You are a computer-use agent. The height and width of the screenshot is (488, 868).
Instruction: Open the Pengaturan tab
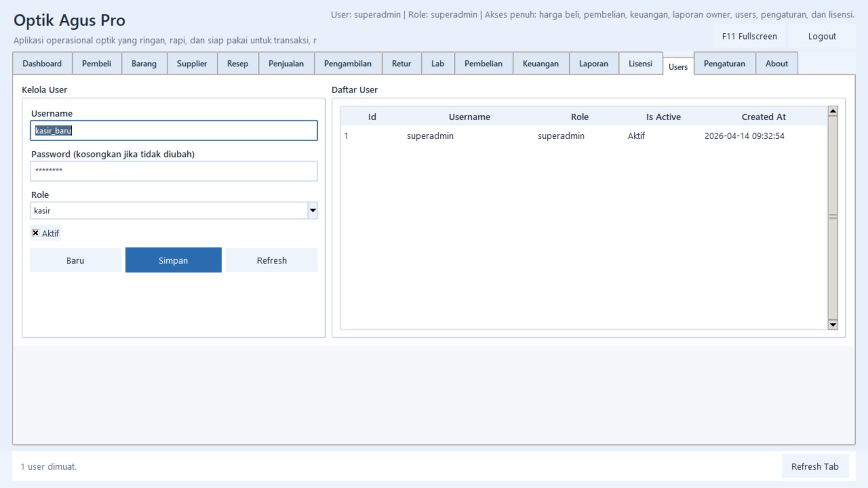tap(724, 64)
